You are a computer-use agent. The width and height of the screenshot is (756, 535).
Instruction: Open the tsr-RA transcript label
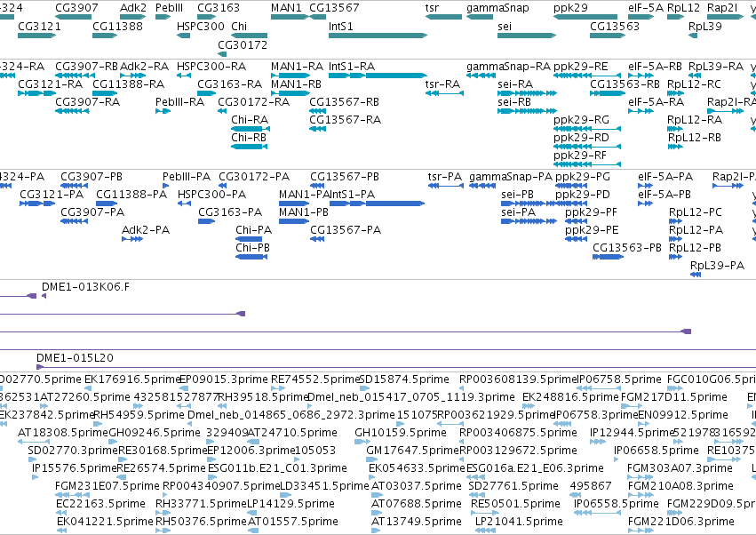point(442,84)
